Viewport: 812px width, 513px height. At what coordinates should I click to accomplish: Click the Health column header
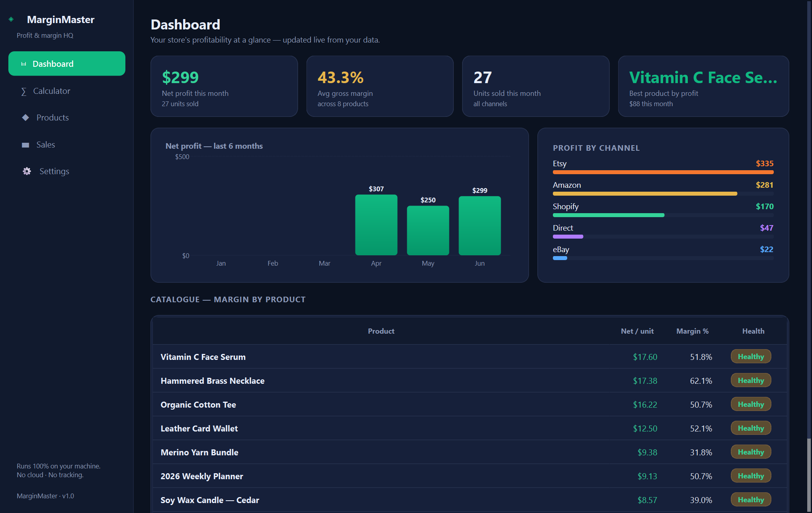pos(753,331)
